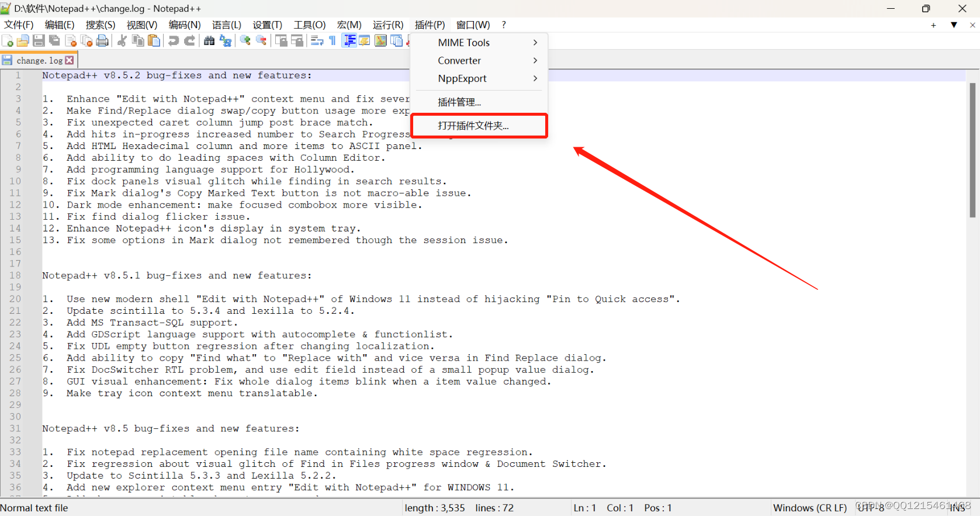Close the change.log tab
This screenshot has height=516, width=980.
(70, 60)
